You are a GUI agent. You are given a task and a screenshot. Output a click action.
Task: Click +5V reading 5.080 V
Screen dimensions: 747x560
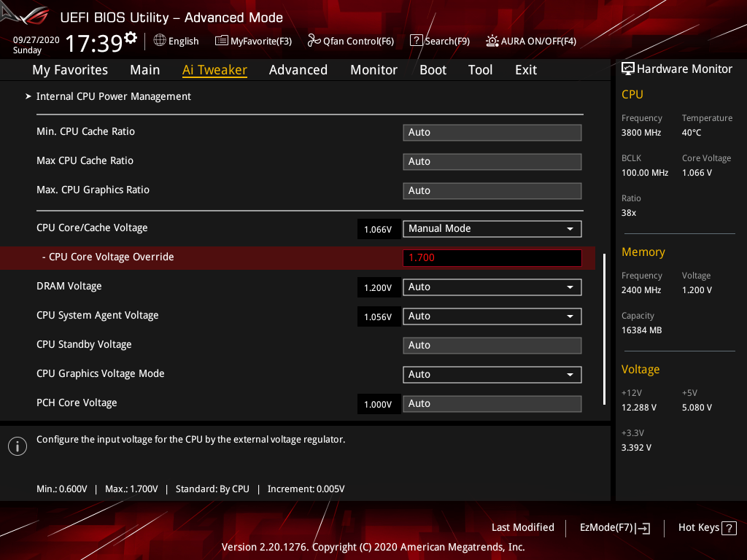pos(697,408)
